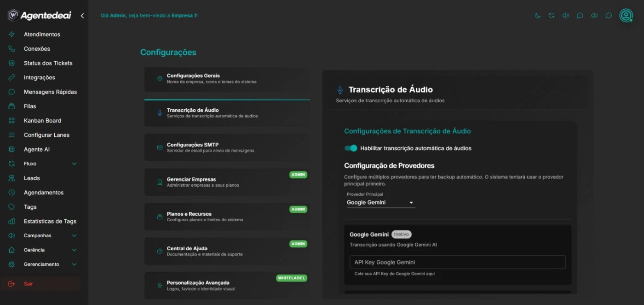644x305 pixels.
Task: Open the Atendimentos section in the sidebar
Action: [x=42, y=34]
